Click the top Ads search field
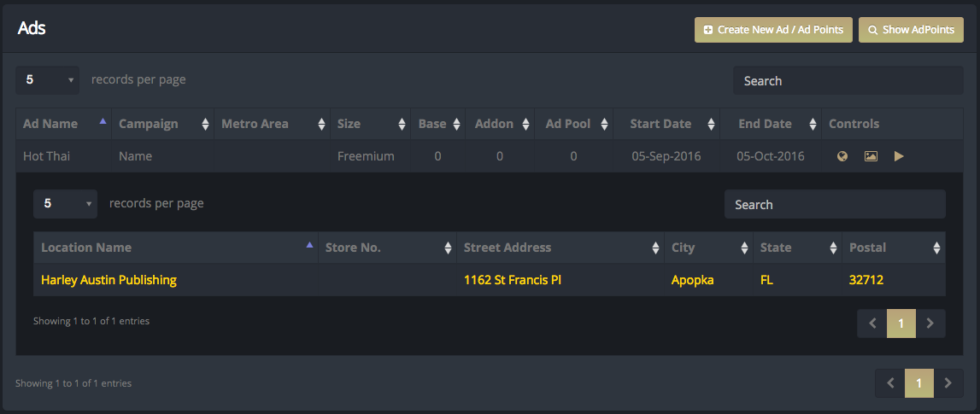Viewport: 980px width, 414px height. (848, 80)
